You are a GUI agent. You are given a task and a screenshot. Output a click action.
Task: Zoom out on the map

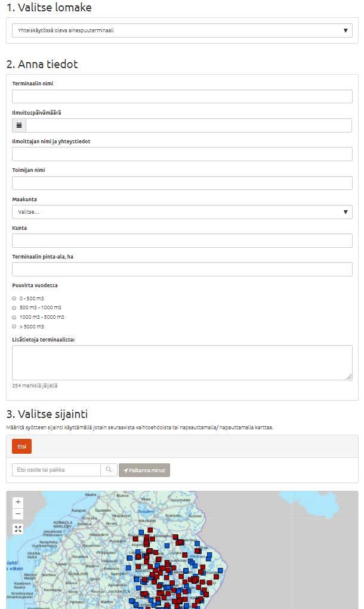click(18, 514)
